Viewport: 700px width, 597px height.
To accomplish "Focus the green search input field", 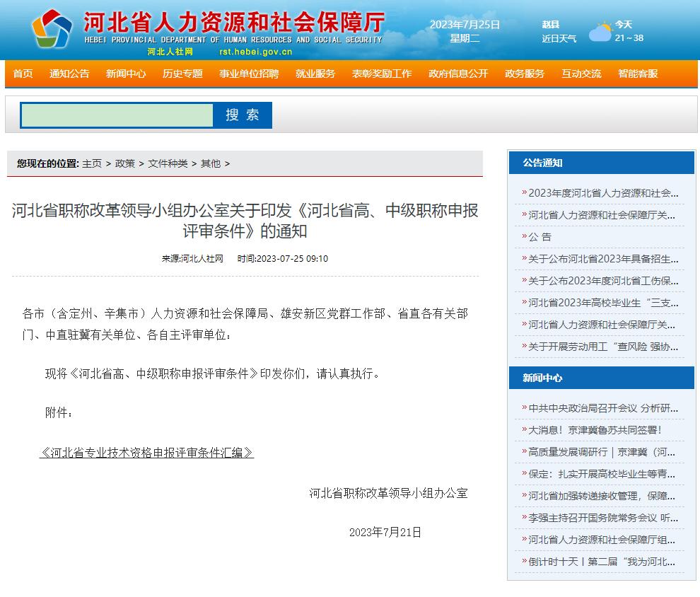I will click(x=117, y=115).
